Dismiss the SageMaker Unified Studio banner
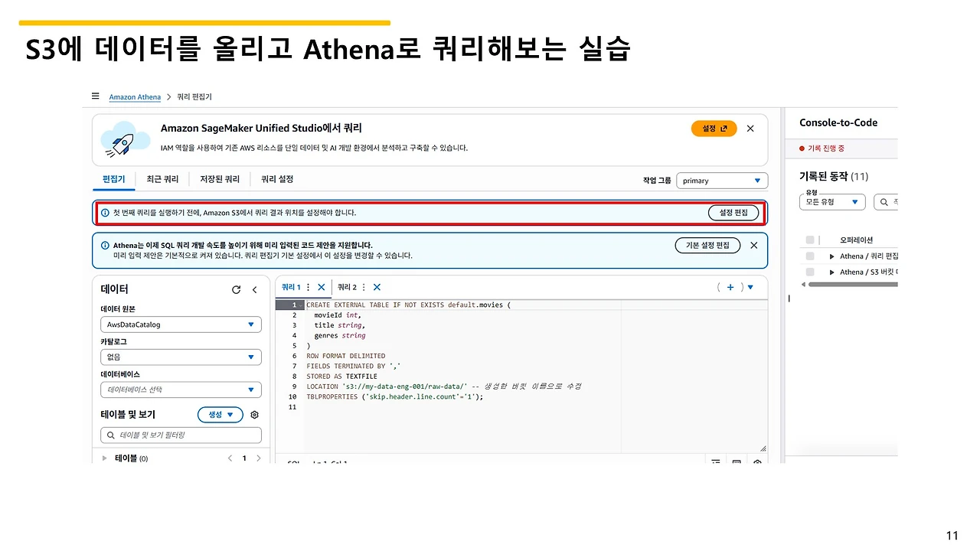Viewport: 980px width, 551px height. pyautogui.click(x=750, y=129)
